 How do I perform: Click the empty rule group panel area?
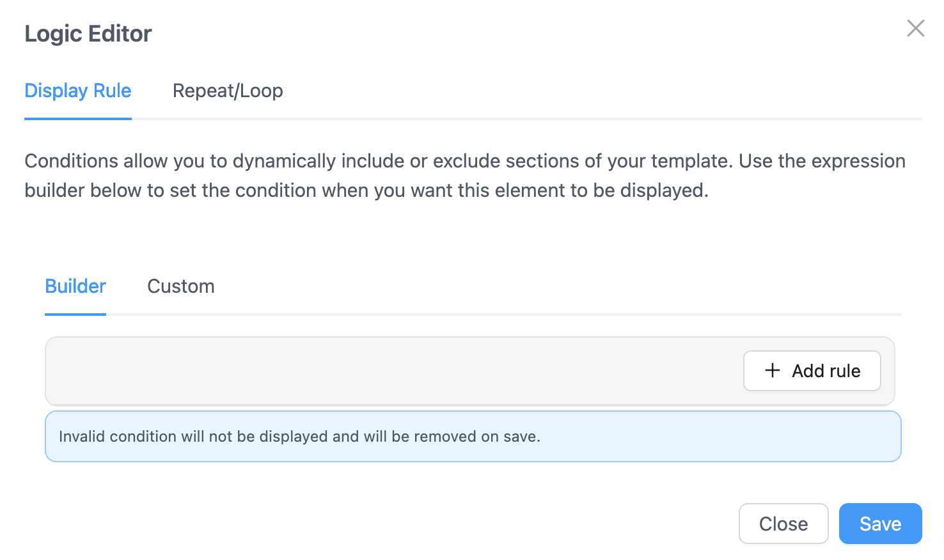(x=384, y=371)
